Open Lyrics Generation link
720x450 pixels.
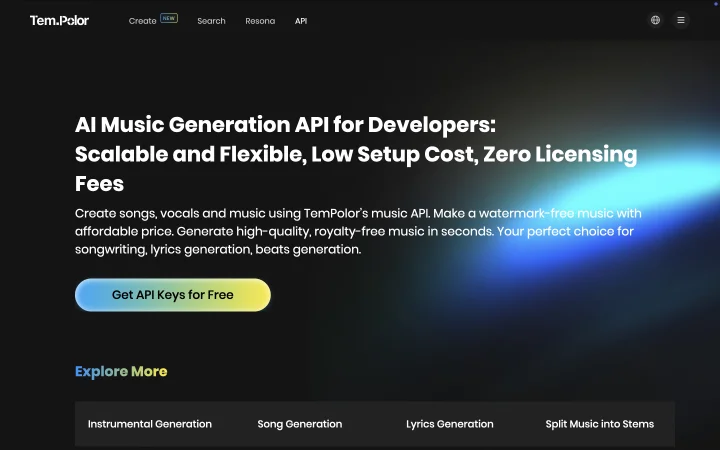click(450, 424)
